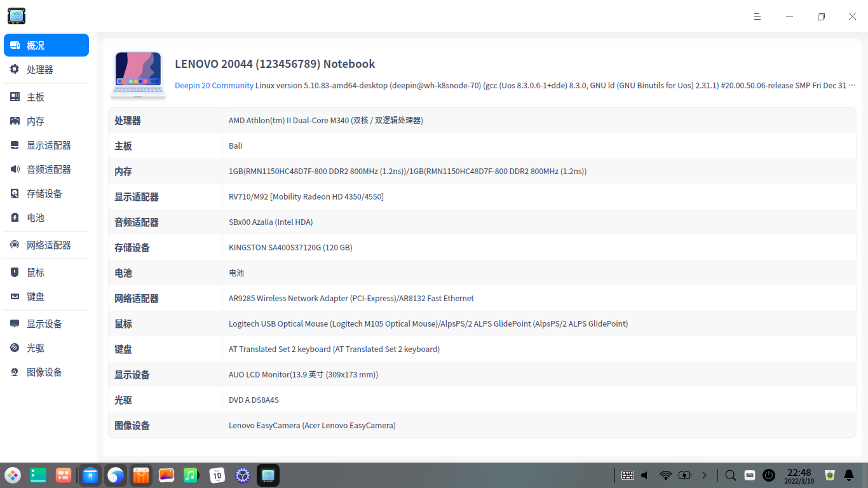The height and width of the screenshot is (488, 868).
Task: Click the power button icon in the taskbar
Action: [769, 475]
